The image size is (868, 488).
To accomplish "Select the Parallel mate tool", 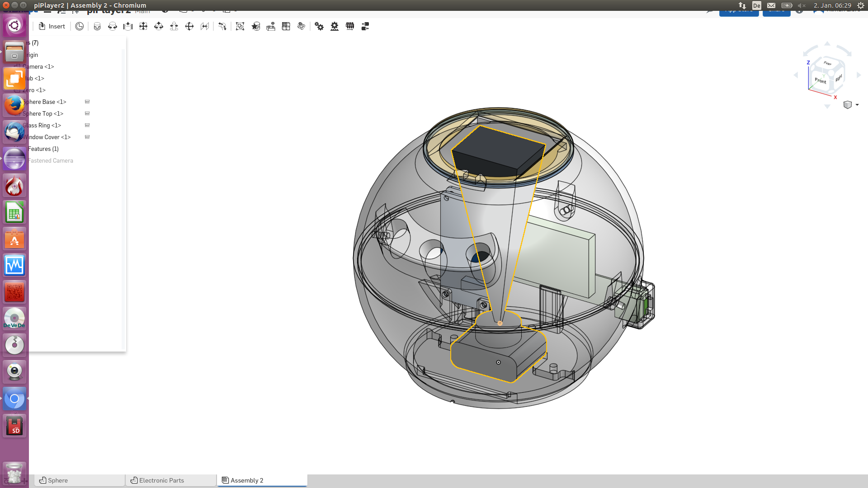I will (x=205, y=26).
